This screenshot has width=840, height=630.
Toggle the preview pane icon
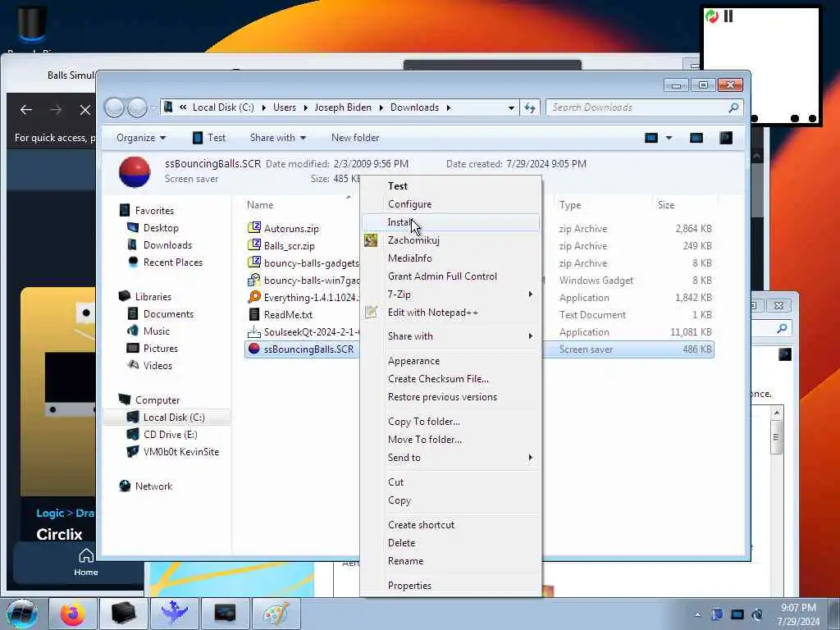(696, 138)
